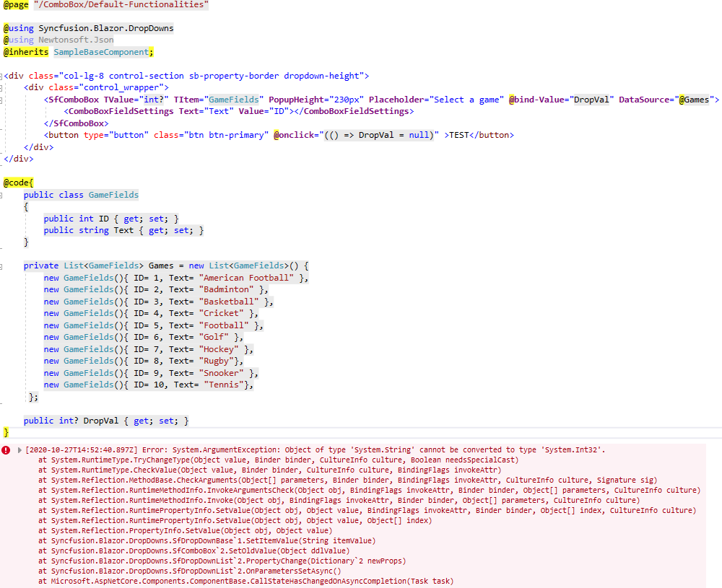
Task: Click the error timestamp 2020-10-27T14:52:40.897Z
Action: (x=81, y=449)
